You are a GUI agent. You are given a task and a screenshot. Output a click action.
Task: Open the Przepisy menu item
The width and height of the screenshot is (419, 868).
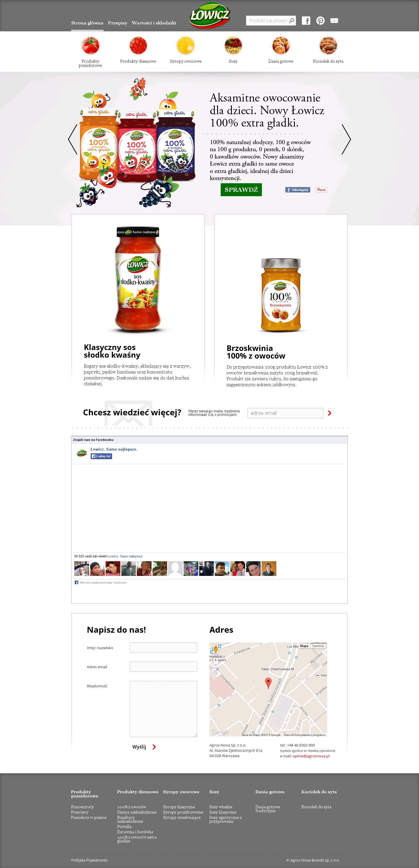(x=118, y=23)
